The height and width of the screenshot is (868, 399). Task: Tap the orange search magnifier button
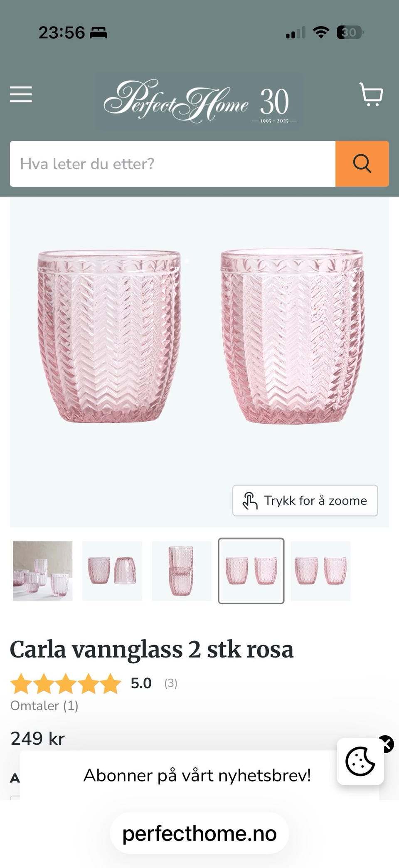coord(362,164)
